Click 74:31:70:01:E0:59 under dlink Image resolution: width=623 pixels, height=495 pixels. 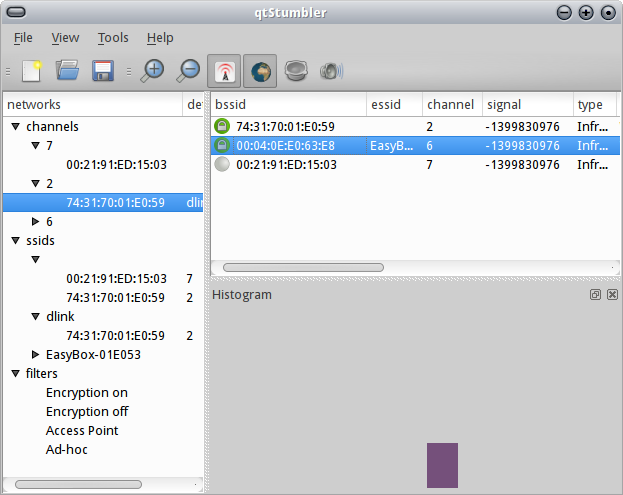[115, 336]
